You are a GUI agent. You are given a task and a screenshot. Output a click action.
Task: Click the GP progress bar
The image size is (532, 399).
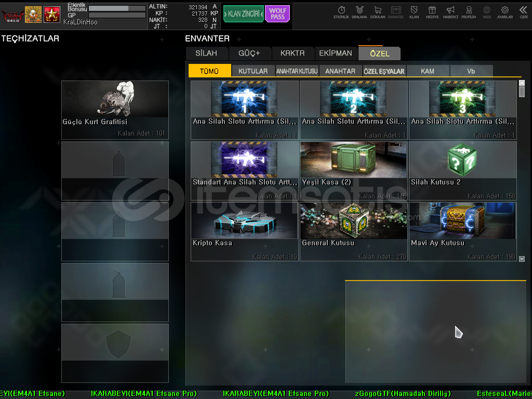pos(117,15)
